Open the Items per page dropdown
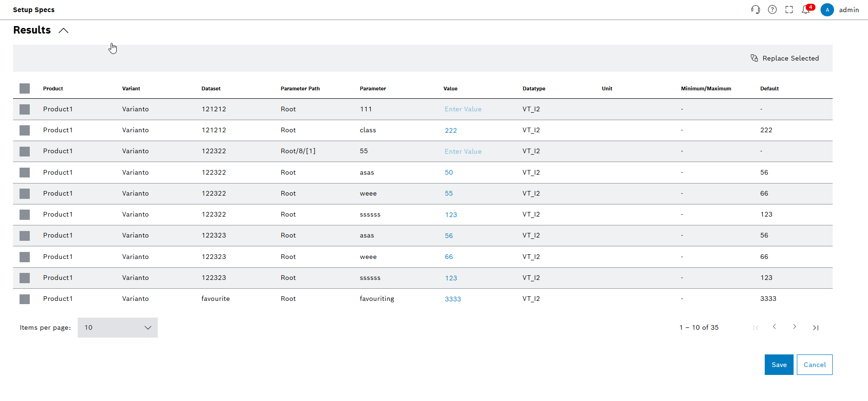This screenshot has width=868, height=401. 117,327
